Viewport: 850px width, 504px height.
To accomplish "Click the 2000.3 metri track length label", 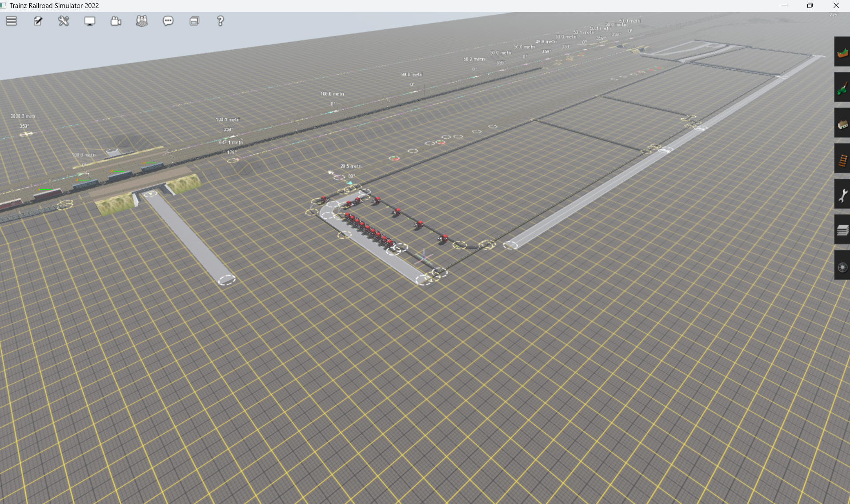I will pyautogui.click(x=24, y=116).
